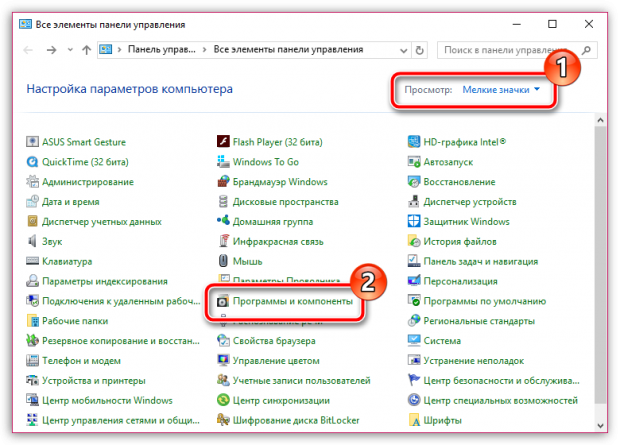Go up one level with Up arrow
This screenshot has width=620, height=445.
click(x=86, y=50)
